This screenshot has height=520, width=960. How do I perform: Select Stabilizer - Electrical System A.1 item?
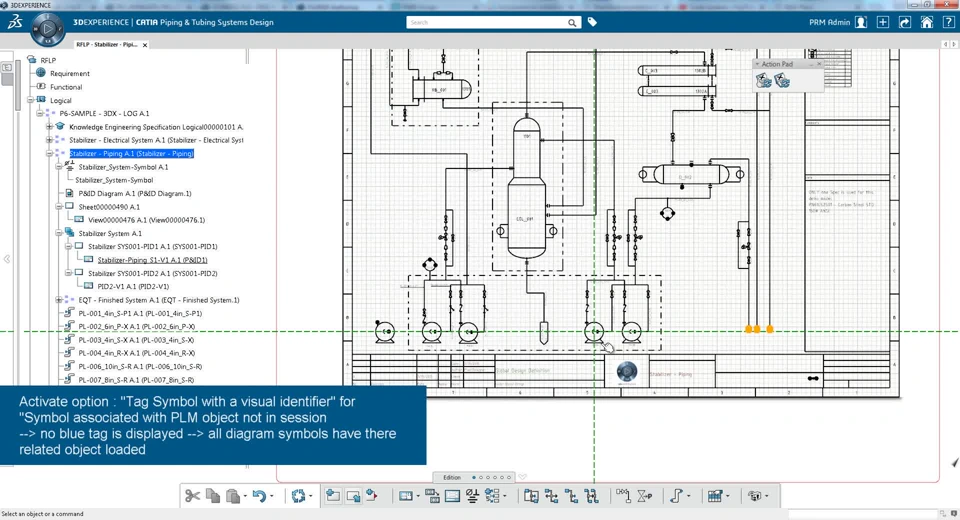point(156,140)
